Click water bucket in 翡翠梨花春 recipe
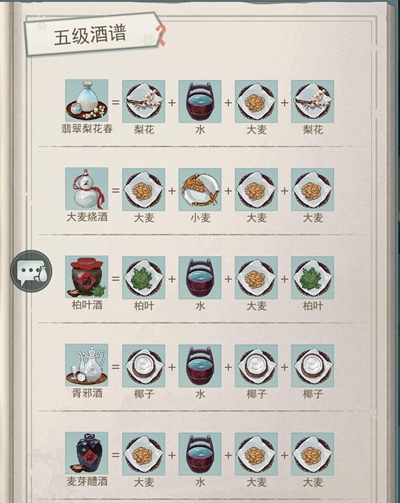Image resolution: width=400 pixels, height=503 pixels. tap(200, 101)
